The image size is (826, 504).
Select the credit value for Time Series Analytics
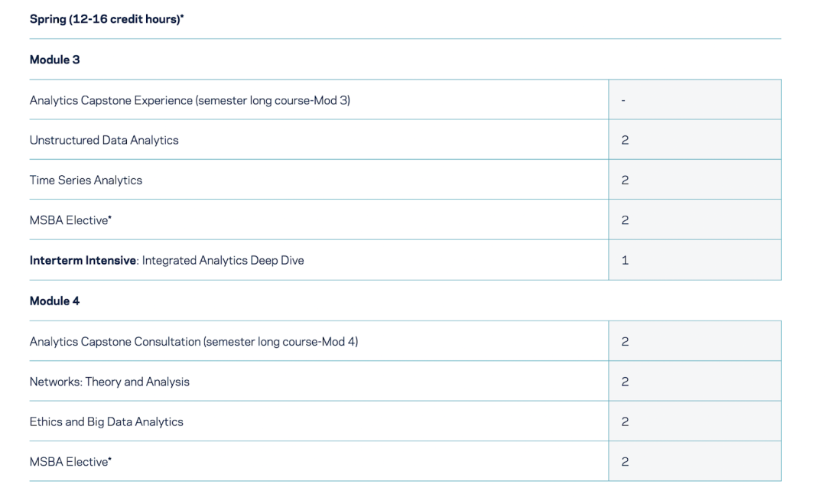625,180
